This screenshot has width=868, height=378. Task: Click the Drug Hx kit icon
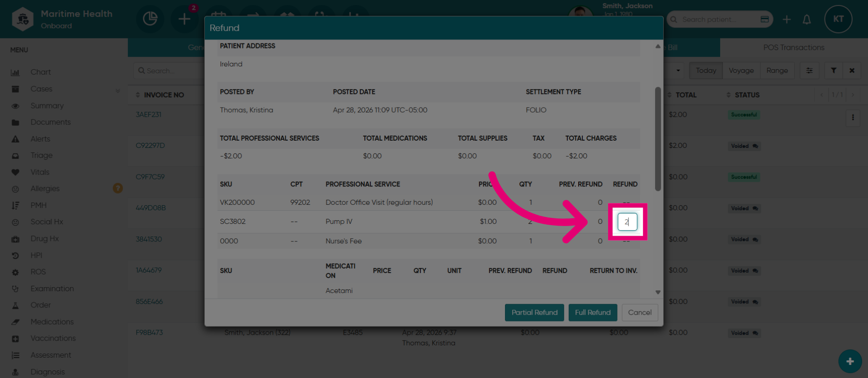click(x=15, y=239)
